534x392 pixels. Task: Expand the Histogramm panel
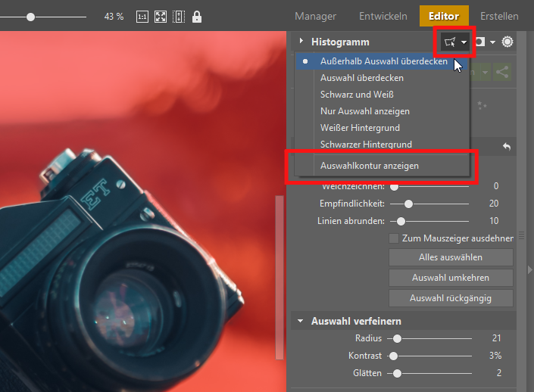(301, 42)
